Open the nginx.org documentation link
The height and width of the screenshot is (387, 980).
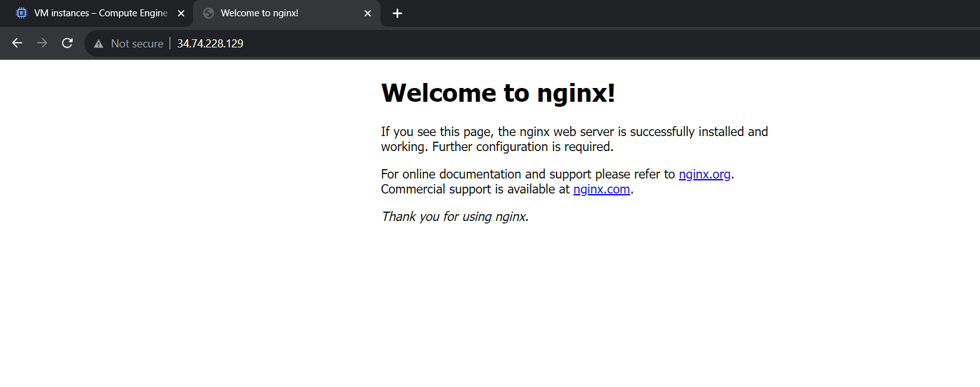tap(704, 174)
